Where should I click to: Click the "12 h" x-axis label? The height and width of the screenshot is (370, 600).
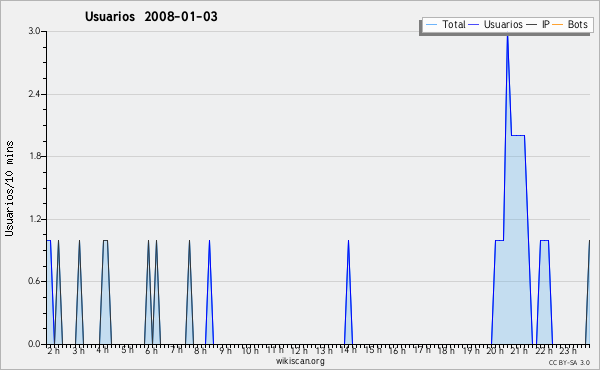pos(299,350)
